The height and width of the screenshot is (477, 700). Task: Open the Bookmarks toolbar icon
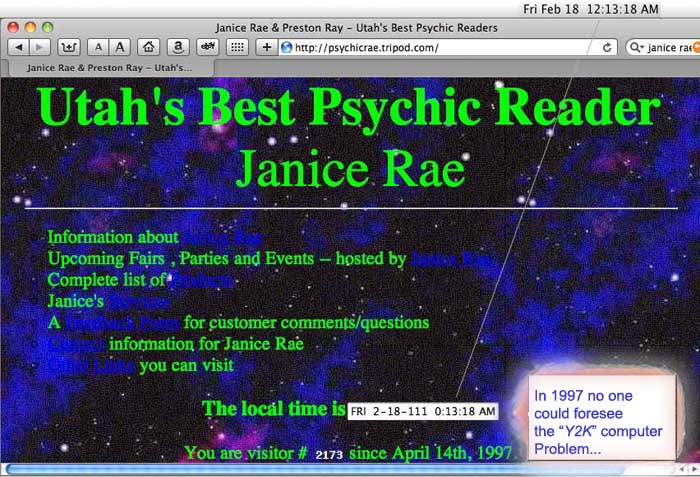click(68, 47)
